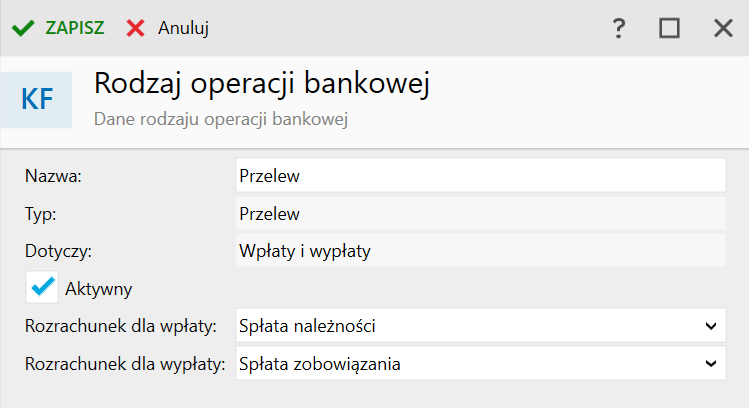Image resolution: width=749 pixels, height=408 pixels.
Task: Click the red X cancel icon
Action: coord(135,28)
